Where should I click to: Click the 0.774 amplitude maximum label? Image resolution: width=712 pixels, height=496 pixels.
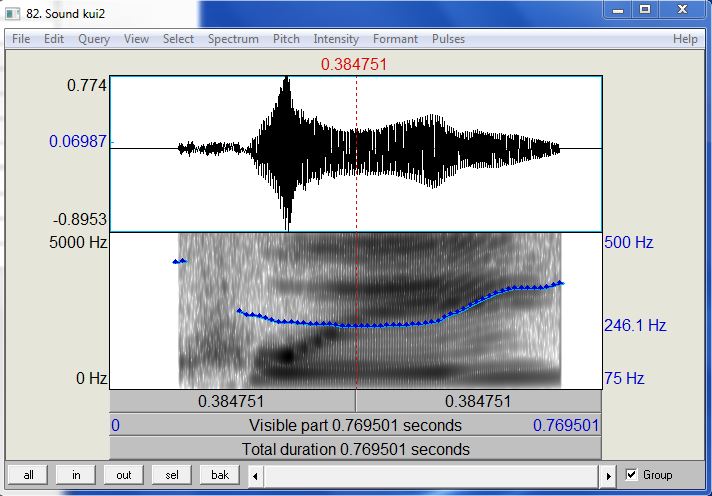tap(87, 85)
